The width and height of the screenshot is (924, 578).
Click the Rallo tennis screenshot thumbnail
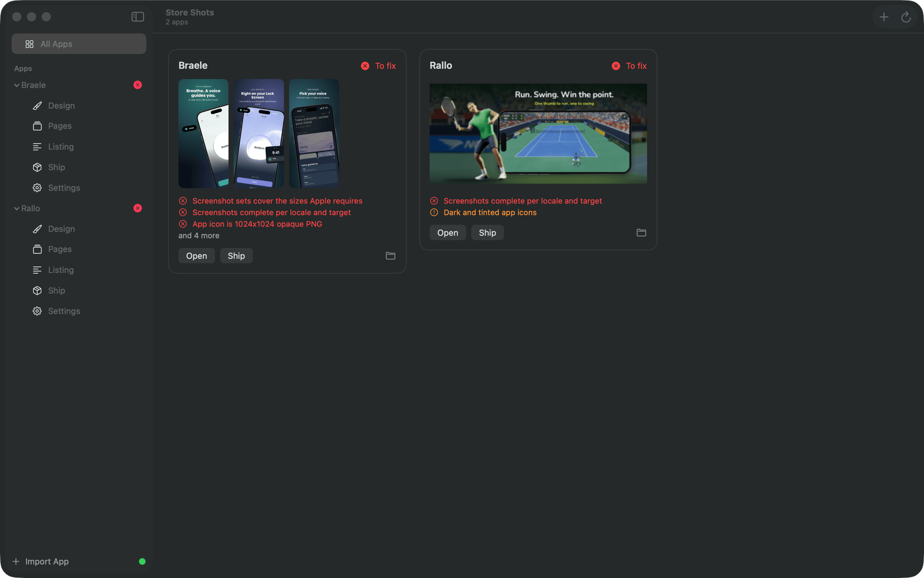[538, 134]
